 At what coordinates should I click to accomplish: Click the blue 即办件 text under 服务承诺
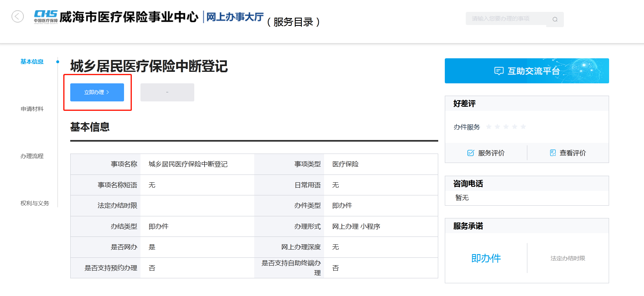click(x=486, y=258)
